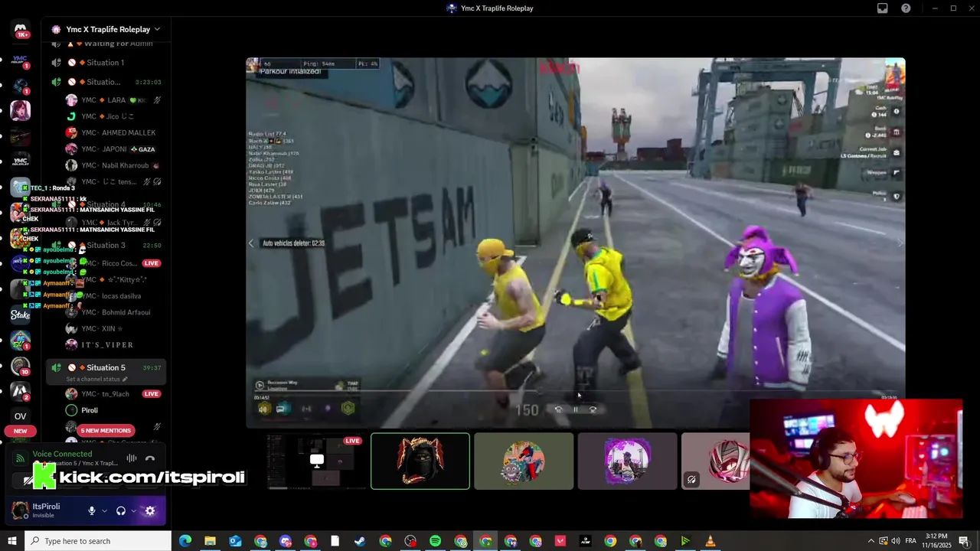The height and width of the screenshot is (551, 980).
Task: Click the NEW unread servers pill
Action: click(x=21, y=431)
